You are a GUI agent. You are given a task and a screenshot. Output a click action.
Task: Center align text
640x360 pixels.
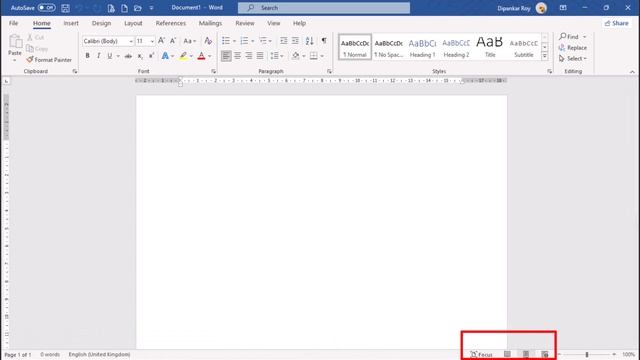tap(238, 56)
